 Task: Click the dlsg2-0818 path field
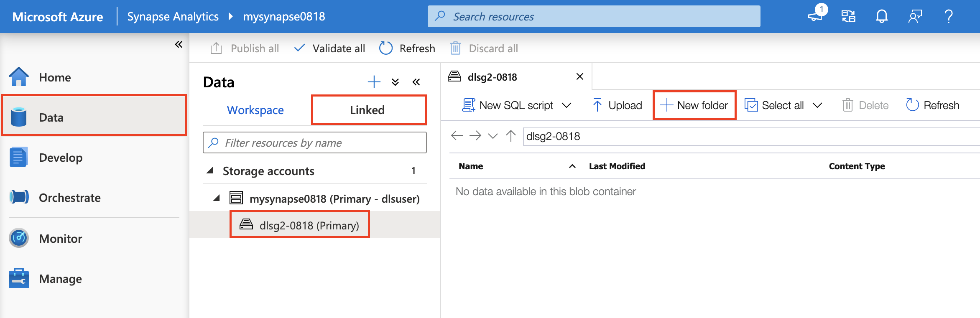(751, 136)
